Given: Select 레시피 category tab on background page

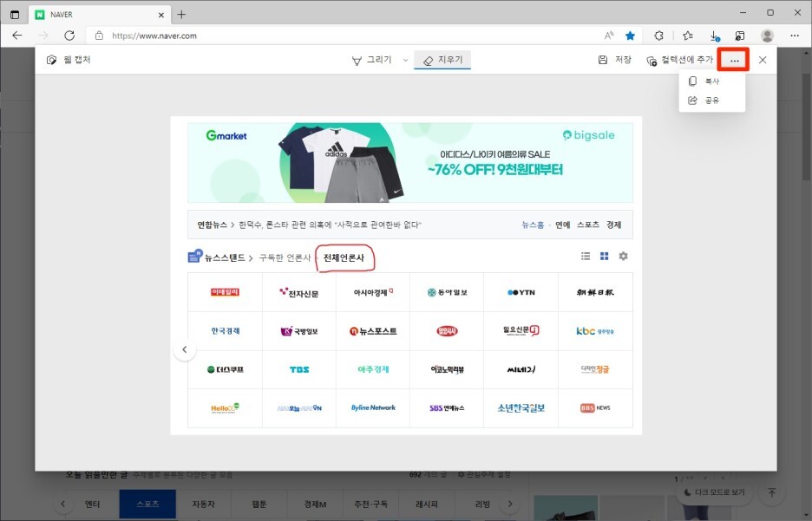Looking at the screenshot, I should (x=427, y=504).
